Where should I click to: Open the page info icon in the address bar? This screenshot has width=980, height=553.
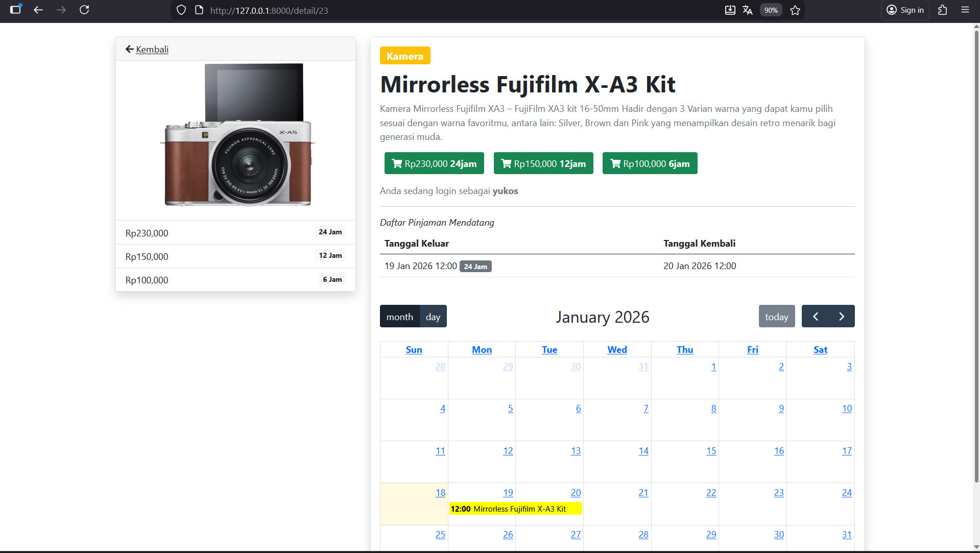point(199,10)
